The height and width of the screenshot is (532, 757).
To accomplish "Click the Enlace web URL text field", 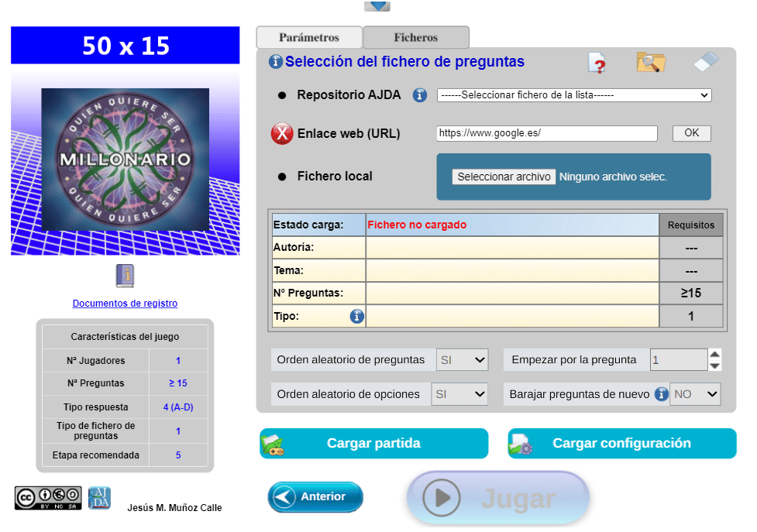I will (546, 133).
